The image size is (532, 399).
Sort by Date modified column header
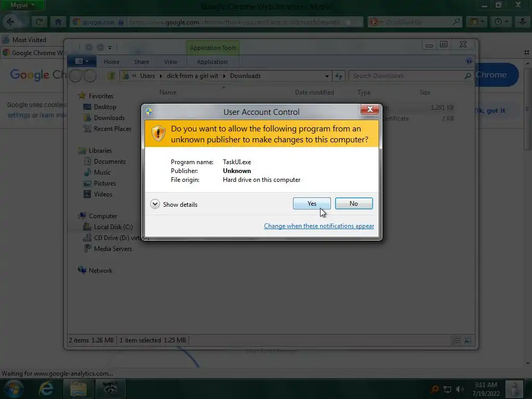(x=314, y=92)
